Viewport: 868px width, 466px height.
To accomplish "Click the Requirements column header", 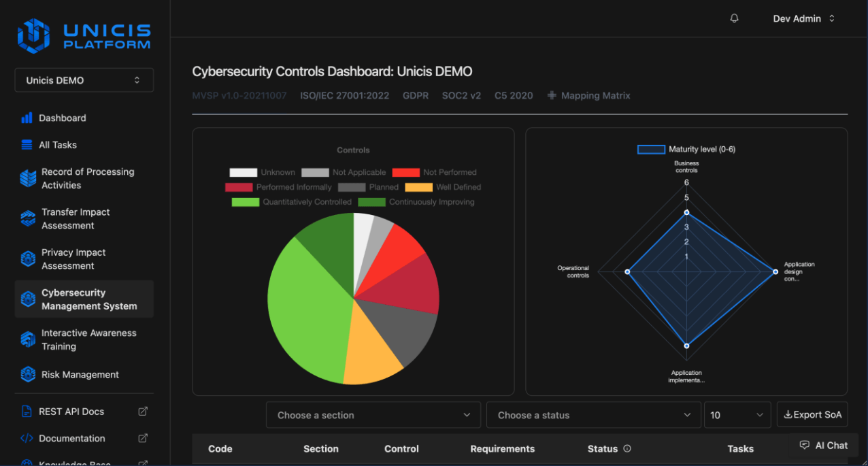I will (x=503, y=449).
